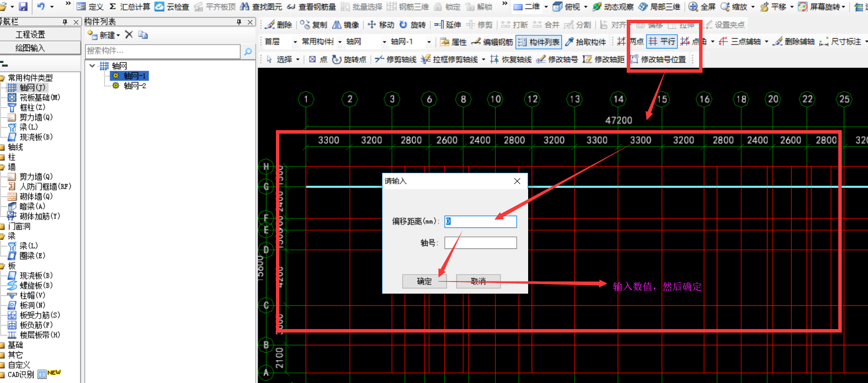This screenshot has width=868, height=383.
Task: Open 新建 new component dropdown
Action: click(x=104, y=35)
